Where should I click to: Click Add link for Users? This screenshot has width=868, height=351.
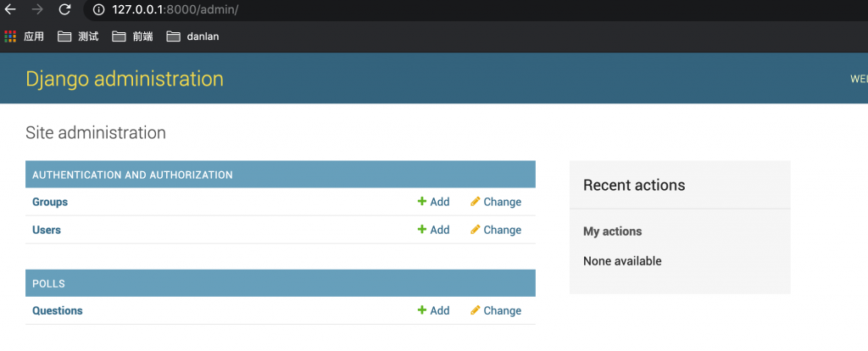[x=439, y=230]
